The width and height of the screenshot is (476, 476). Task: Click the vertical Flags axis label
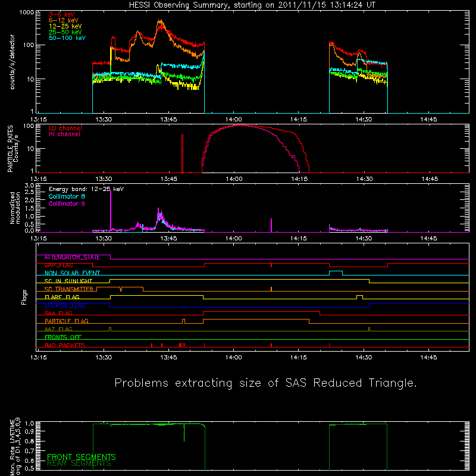tap(24, 297)
